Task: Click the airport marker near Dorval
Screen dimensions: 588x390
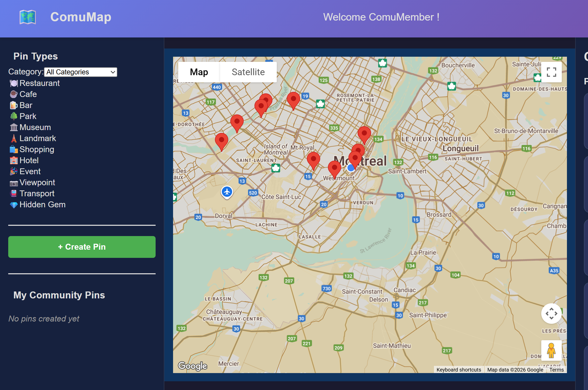Action: [227, 192]
